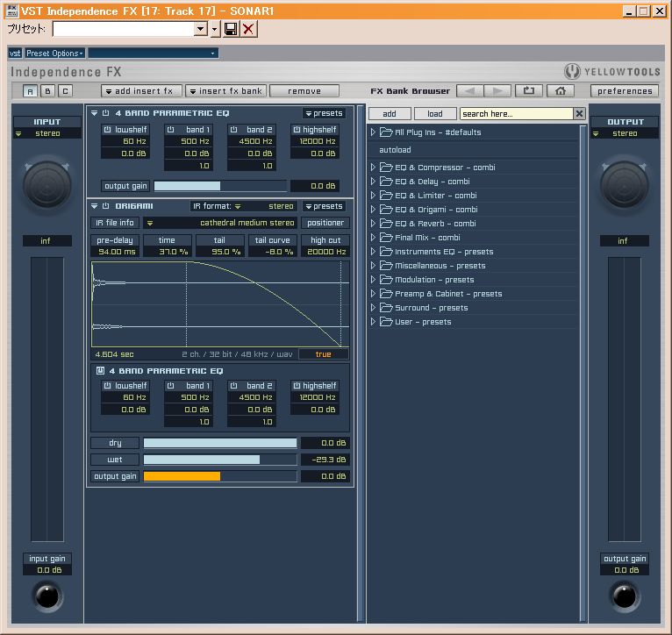The height and width of the screenshot is (635, 672).
Task: Open the Origami presets dropdown
Action: coord(324,206)
